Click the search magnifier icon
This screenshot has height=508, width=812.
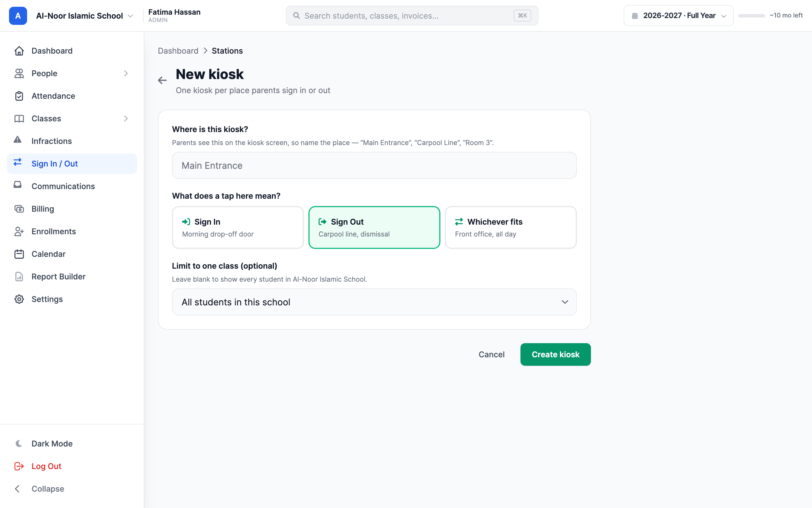[297, 16]
